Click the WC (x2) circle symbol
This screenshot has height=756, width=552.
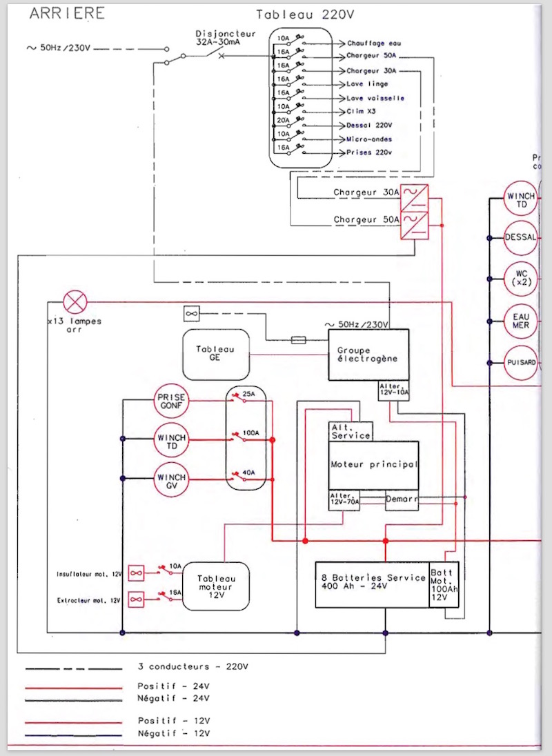(520, 279)
